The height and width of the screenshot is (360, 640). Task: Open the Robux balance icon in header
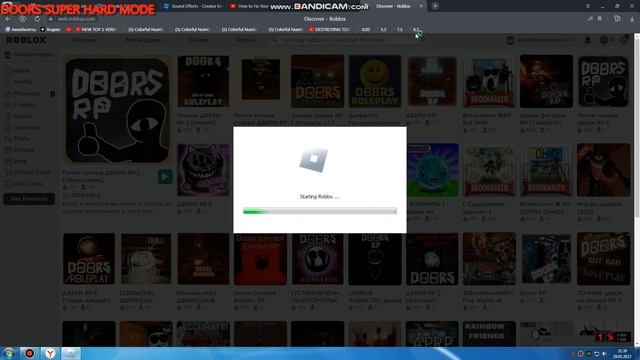pos(604,40)
